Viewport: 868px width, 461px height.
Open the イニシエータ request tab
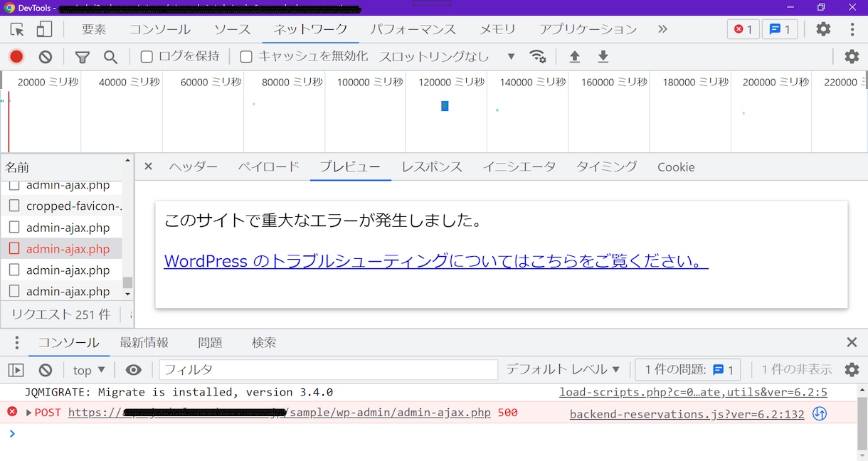tap(519, 166)
